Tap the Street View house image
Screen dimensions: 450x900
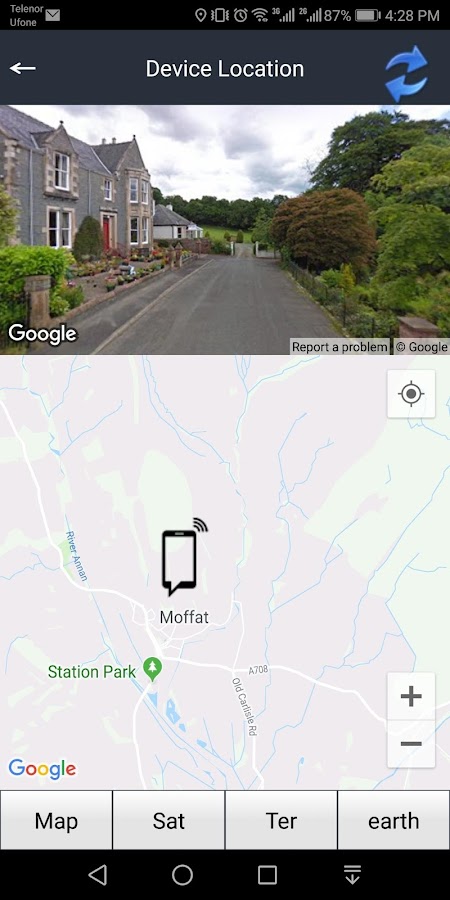[225, 230]
